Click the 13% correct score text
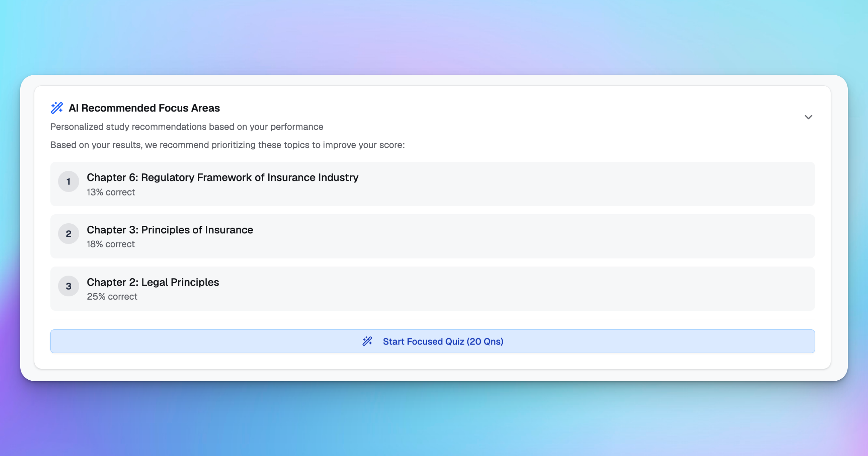The image size is (868, 456). click(x=111, y=192)
